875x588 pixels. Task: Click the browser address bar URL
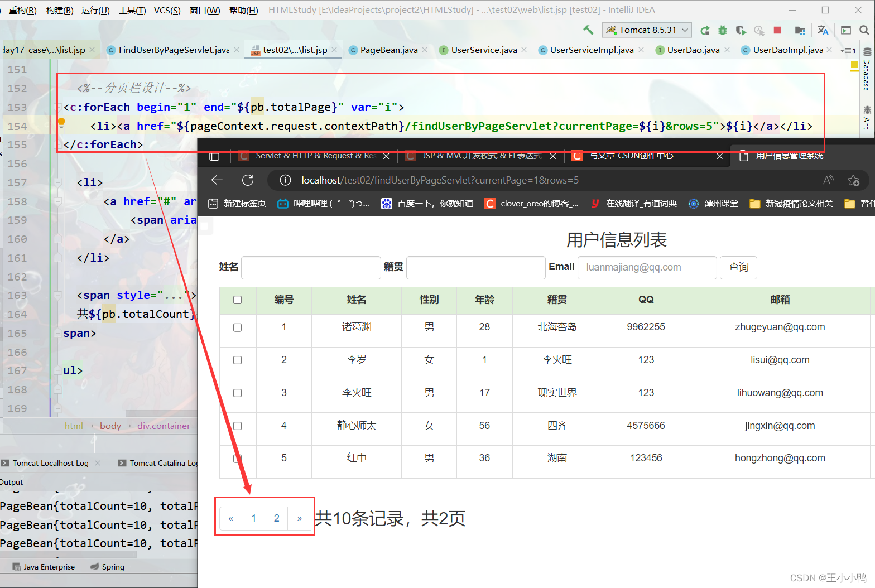[440, 180]
